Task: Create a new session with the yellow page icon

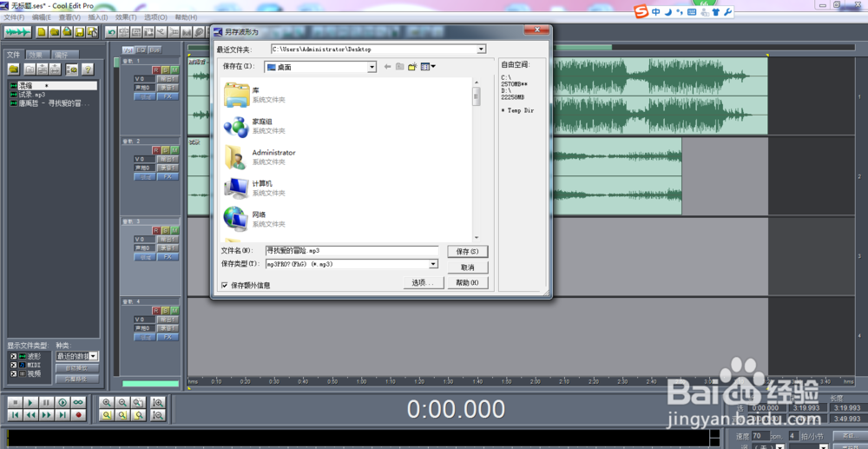Action: coord(42,31)
